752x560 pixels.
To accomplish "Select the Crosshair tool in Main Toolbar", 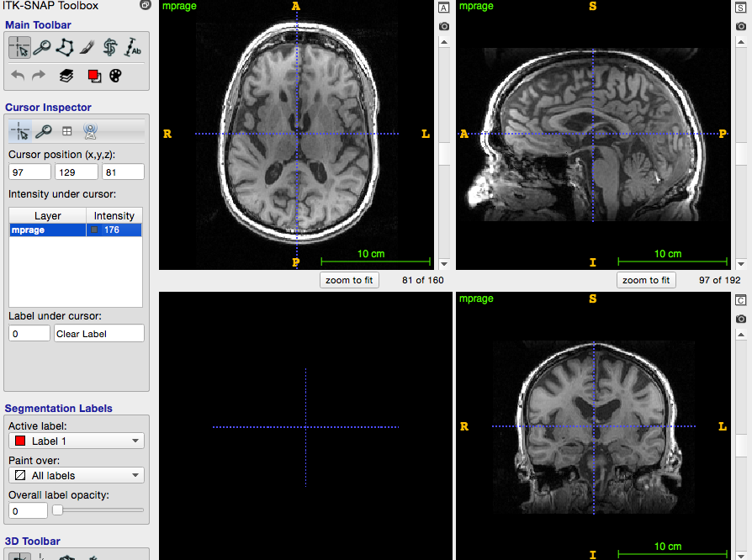I will 19,47.
